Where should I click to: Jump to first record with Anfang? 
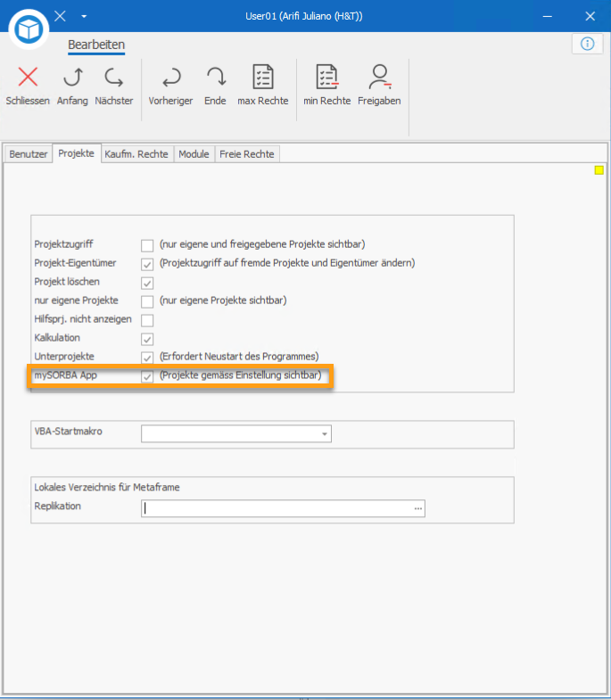[72, 78]
